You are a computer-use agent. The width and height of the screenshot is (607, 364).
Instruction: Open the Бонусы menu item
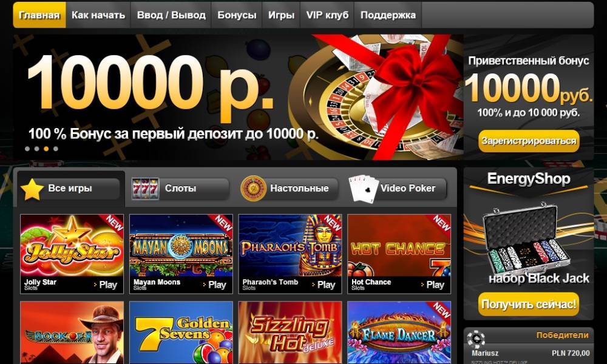tap(237, 15)
